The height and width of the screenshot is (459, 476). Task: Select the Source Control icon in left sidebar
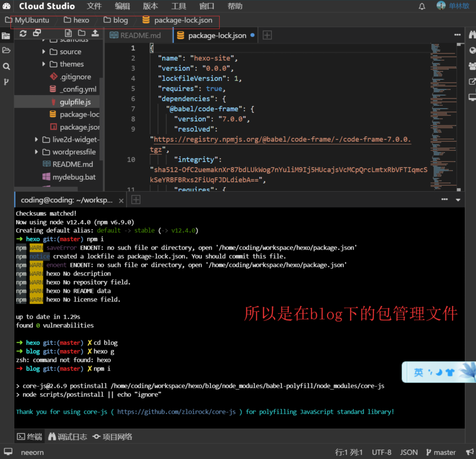coord(6,81)
